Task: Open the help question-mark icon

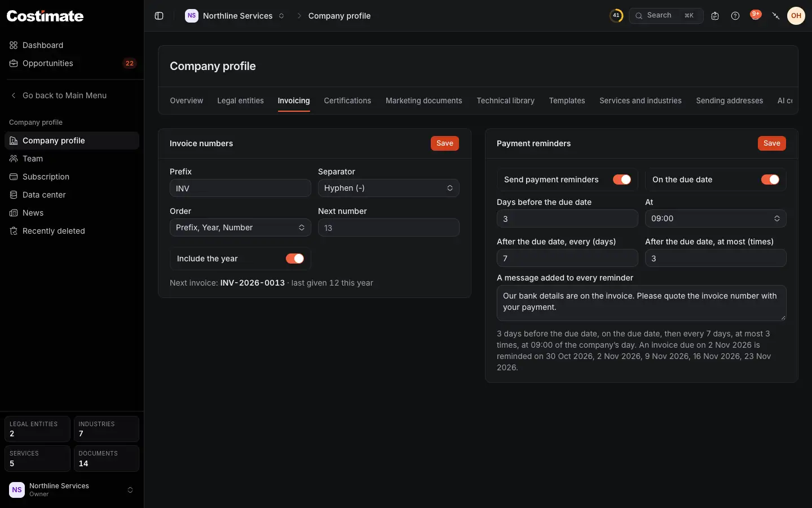Action: 735,16
